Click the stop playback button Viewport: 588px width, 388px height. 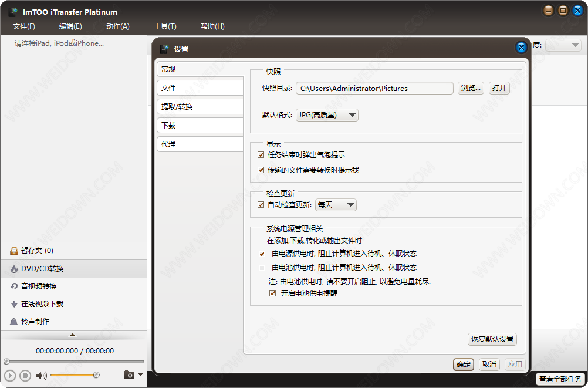click(25, 376)
